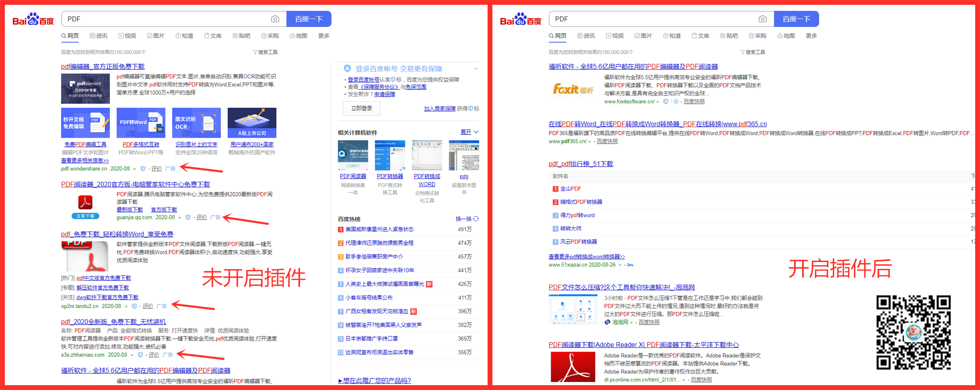This screenshot has width=980, height=390.
Task: Open the 更多 tab in right screenshot
Action: point(811,36)
